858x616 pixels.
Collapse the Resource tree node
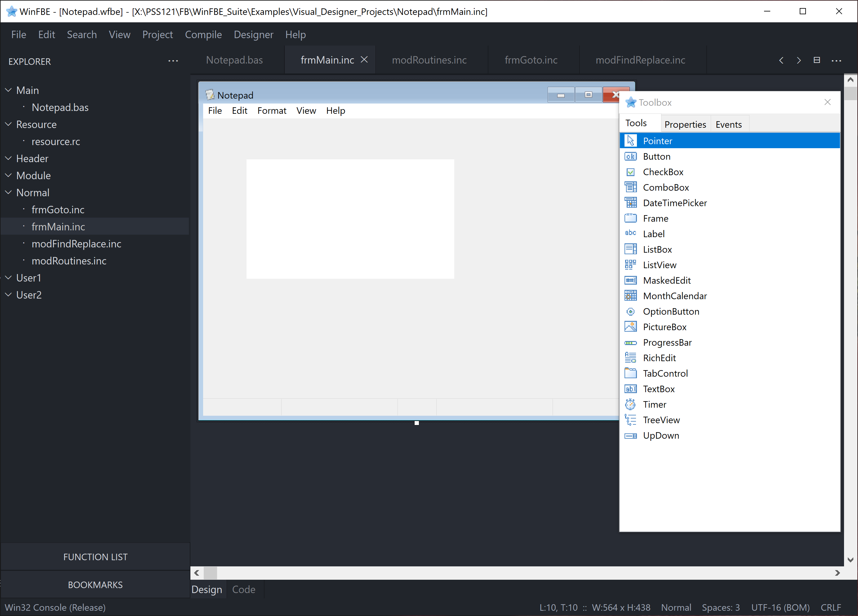(x=8, y=124)
